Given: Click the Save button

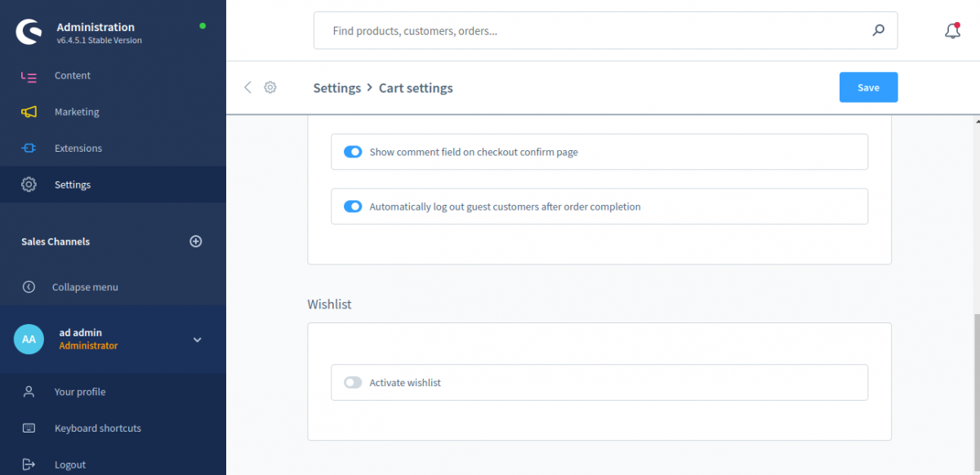Looking at the screenshot, I should coord(868,87).
